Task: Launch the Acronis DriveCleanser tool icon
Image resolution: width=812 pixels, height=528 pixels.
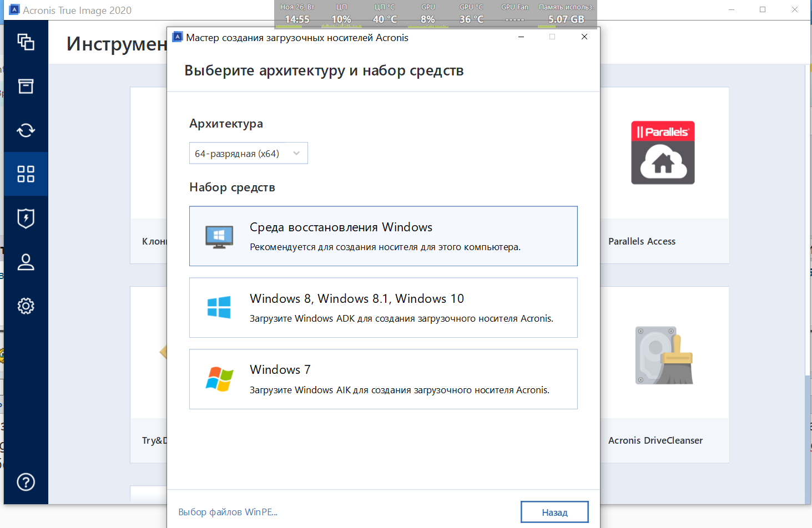Action: [x=664, y=356]
